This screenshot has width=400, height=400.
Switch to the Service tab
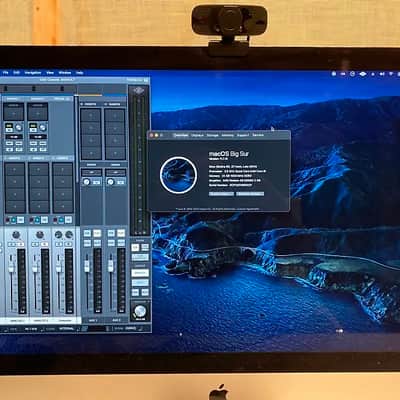pos(258,135)
